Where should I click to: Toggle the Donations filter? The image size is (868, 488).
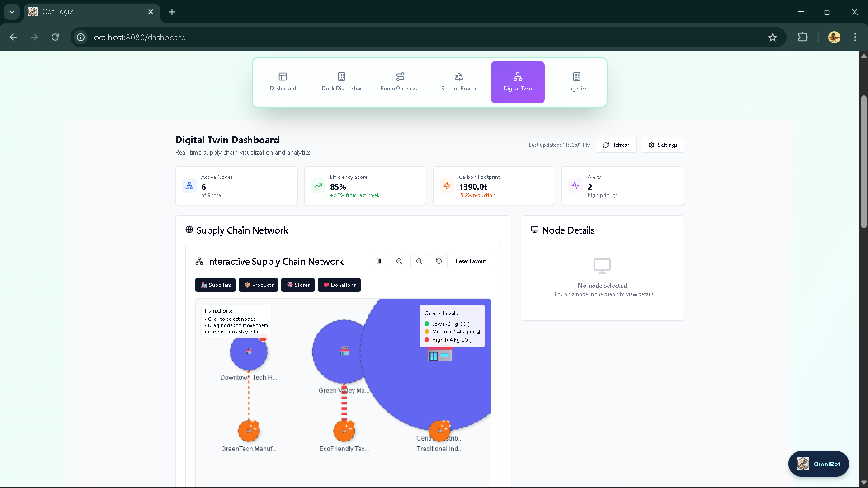pos(339,285)
